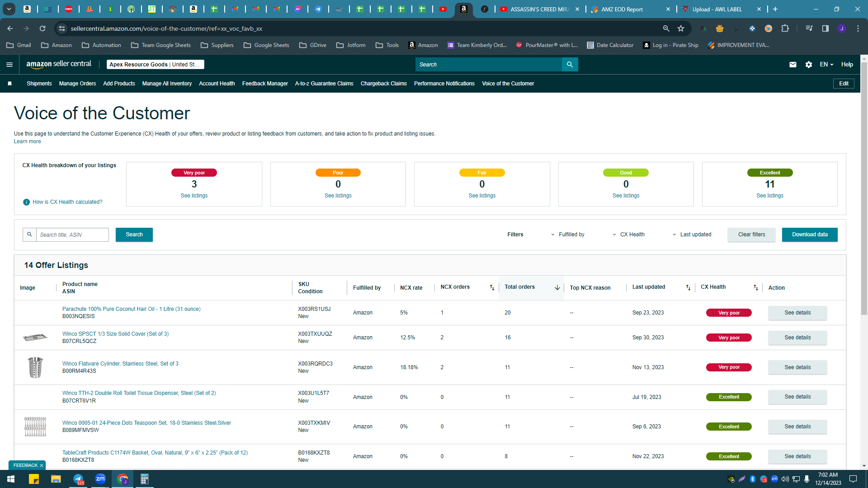Viewport: 868px width, 488px height.
Task: Open Account Health menu item
Action: point(217,84)
